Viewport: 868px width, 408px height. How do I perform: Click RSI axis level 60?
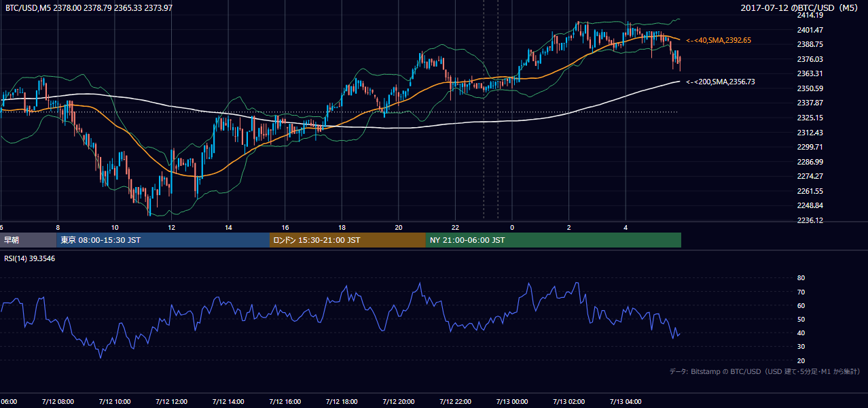tap(801, 305)
